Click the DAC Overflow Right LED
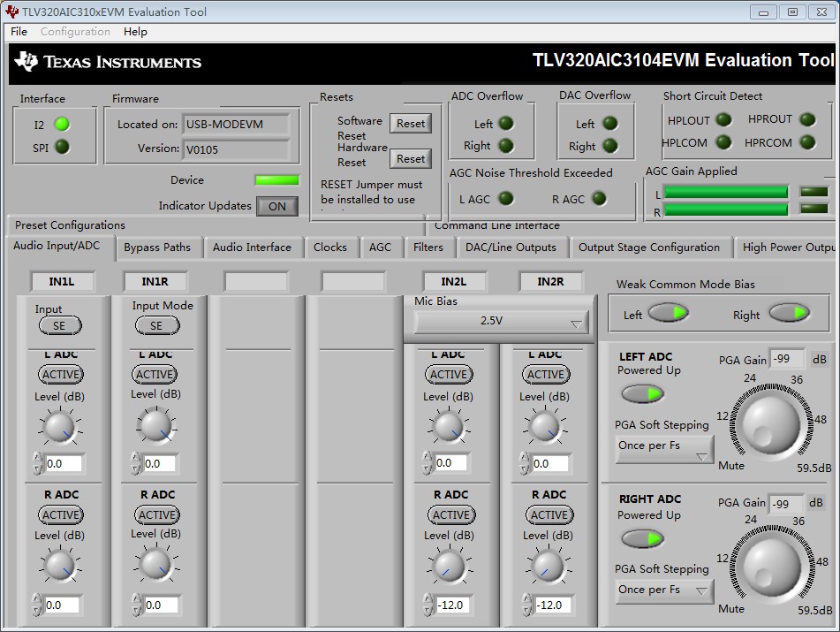The image size is (840, 632). [x=609, y=145]
